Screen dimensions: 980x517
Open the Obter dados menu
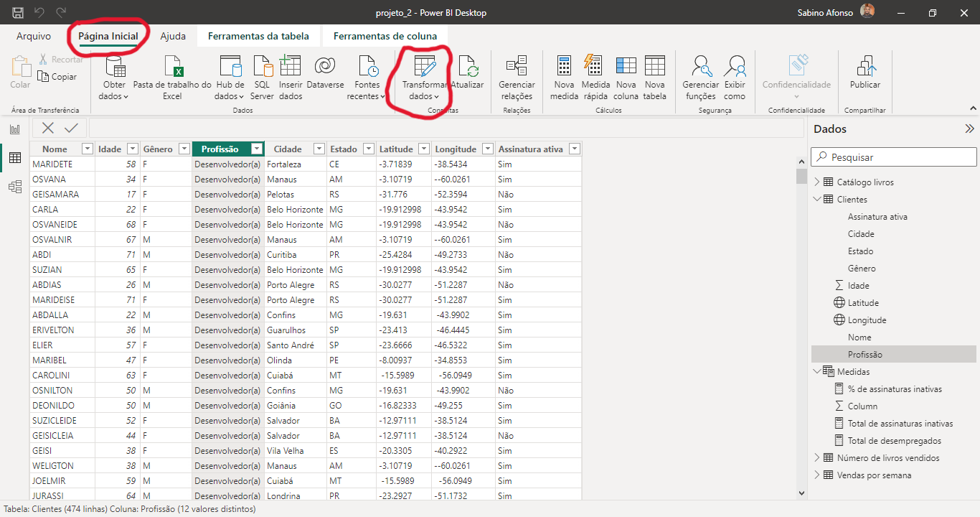click(x=114, y=78)
